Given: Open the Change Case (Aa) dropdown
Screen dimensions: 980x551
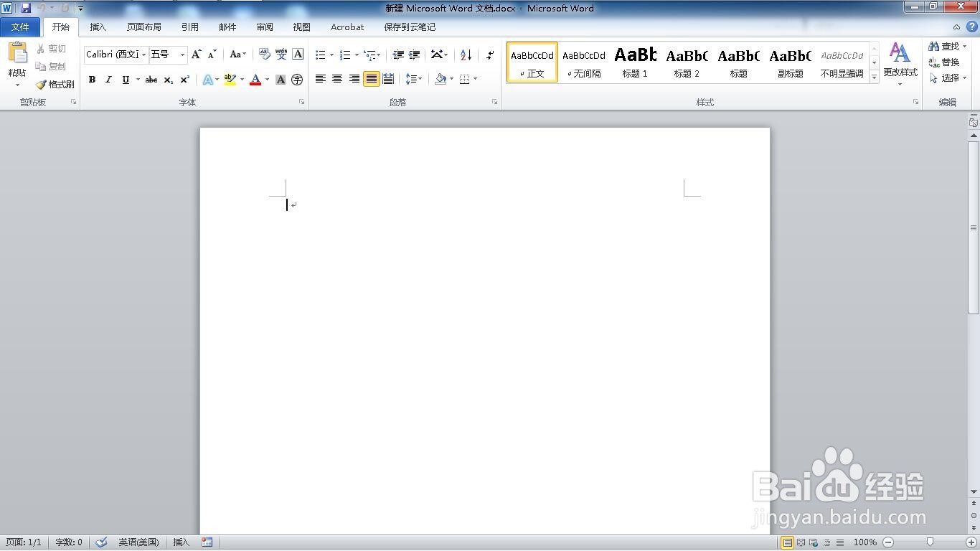Looking at the screenshot, I should click(237, 55).
